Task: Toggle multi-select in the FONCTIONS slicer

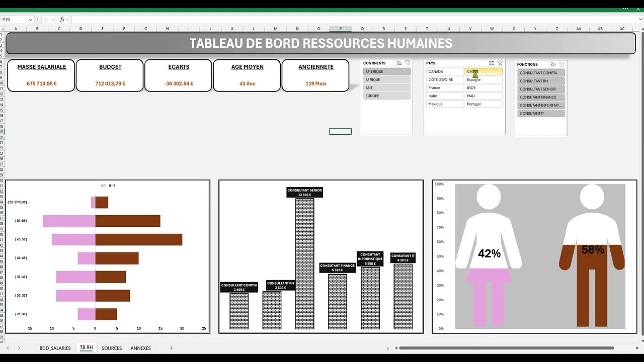Action: point(553,64)
